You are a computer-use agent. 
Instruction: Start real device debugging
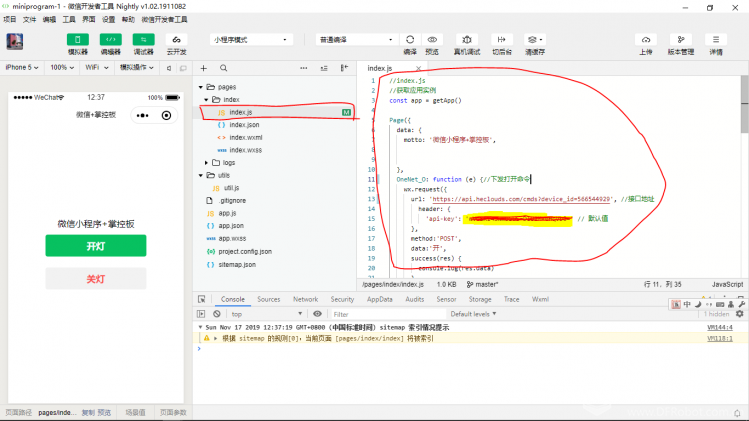click(x=467, y=40)
